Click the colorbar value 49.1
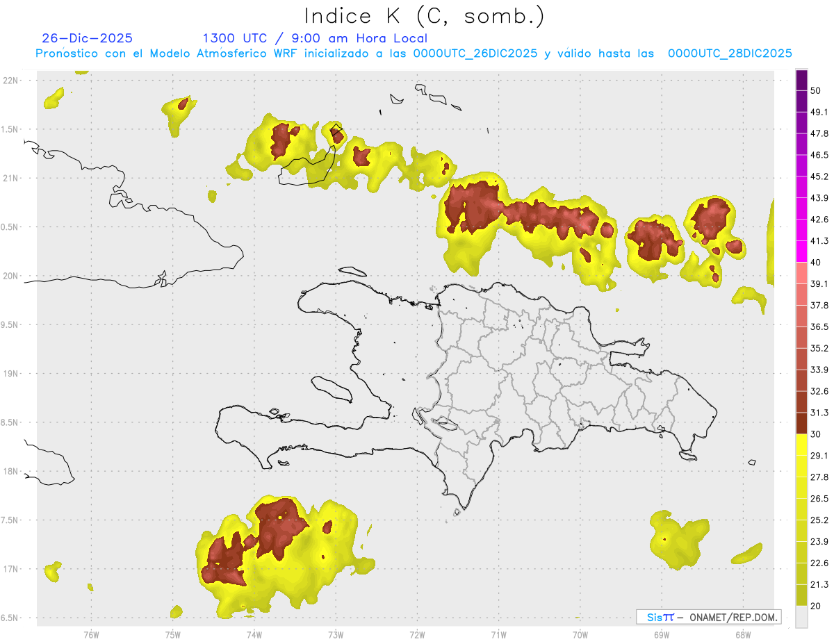This screenshot has width=834, height=644. point(819,112)
